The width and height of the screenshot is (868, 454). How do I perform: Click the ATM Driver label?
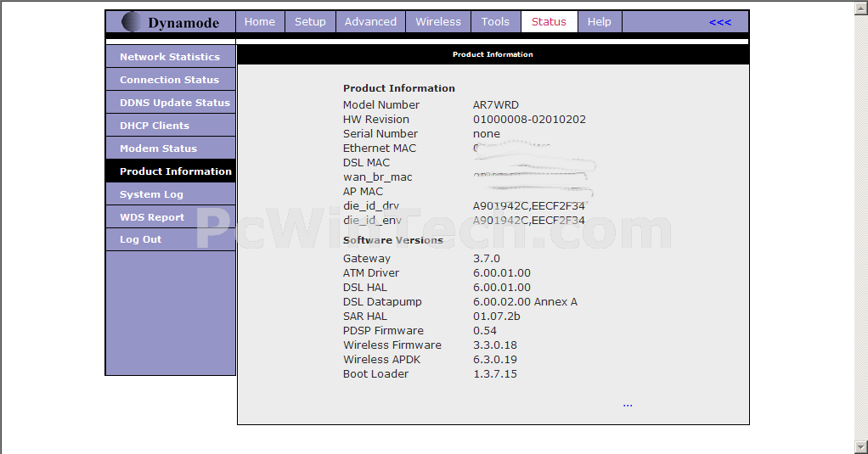[371, 272]
